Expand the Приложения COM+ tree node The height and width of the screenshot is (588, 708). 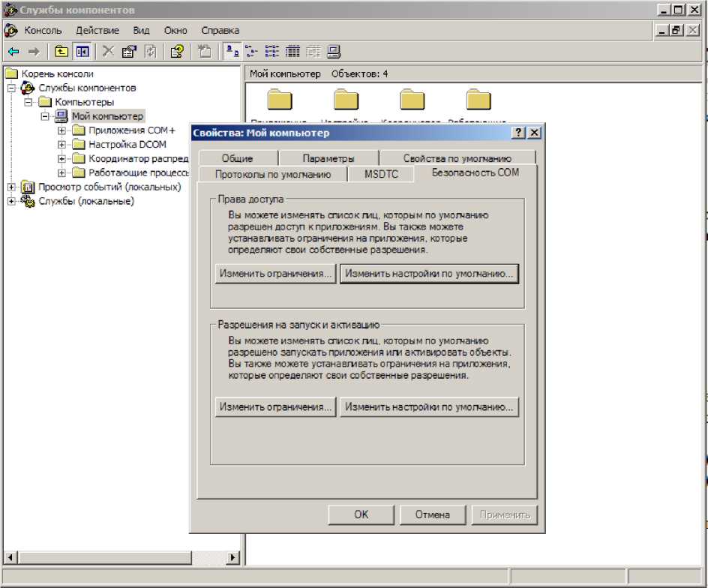(62, 130)
